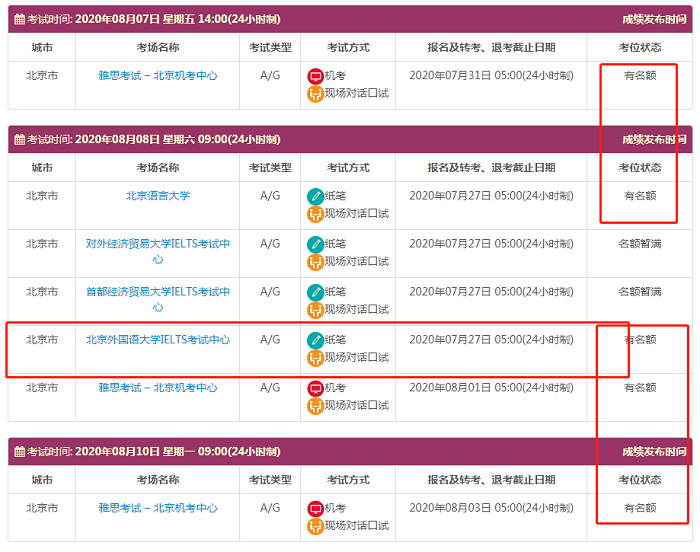Click 名额暂满 status in 首都经济贸易大学 row

coord(640,292)
